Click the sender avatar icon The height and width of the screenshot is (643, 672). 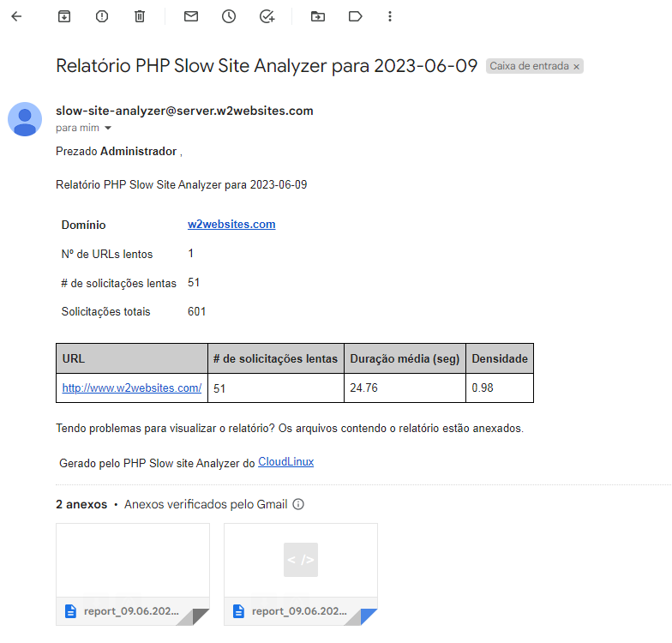click(25, 119)
